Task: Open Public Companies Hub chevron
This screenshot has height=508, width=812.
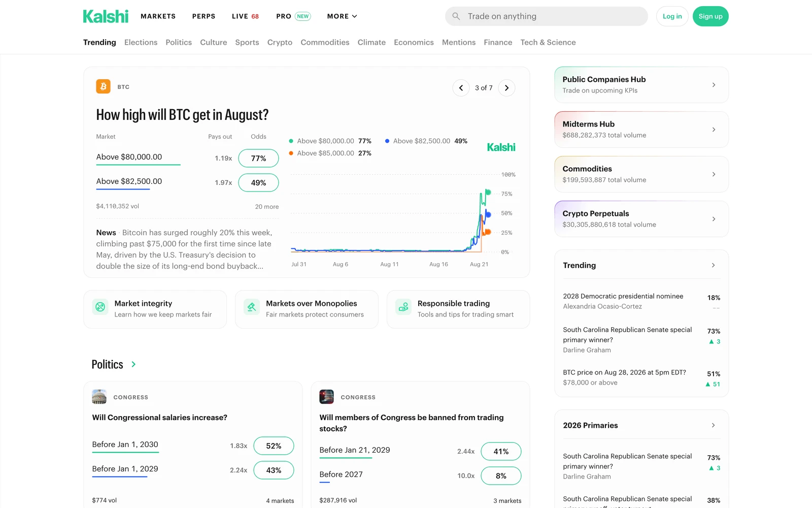Action: 714,85
